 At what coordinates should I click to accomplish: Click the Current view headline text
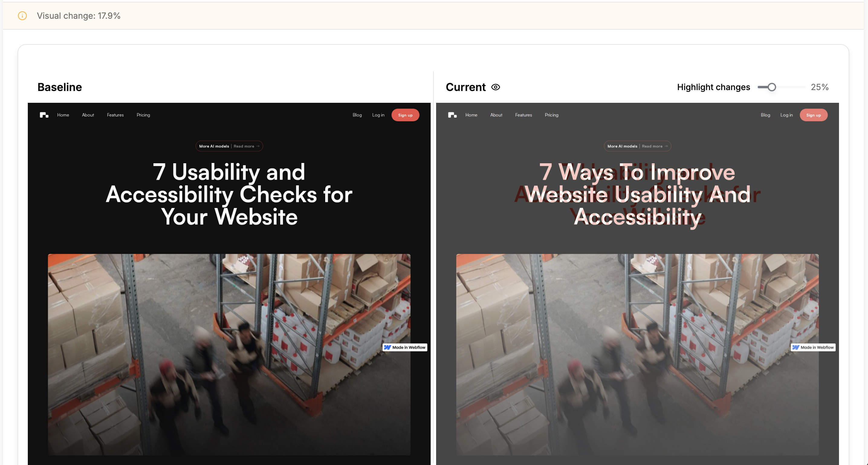click(x=637, y=194)
